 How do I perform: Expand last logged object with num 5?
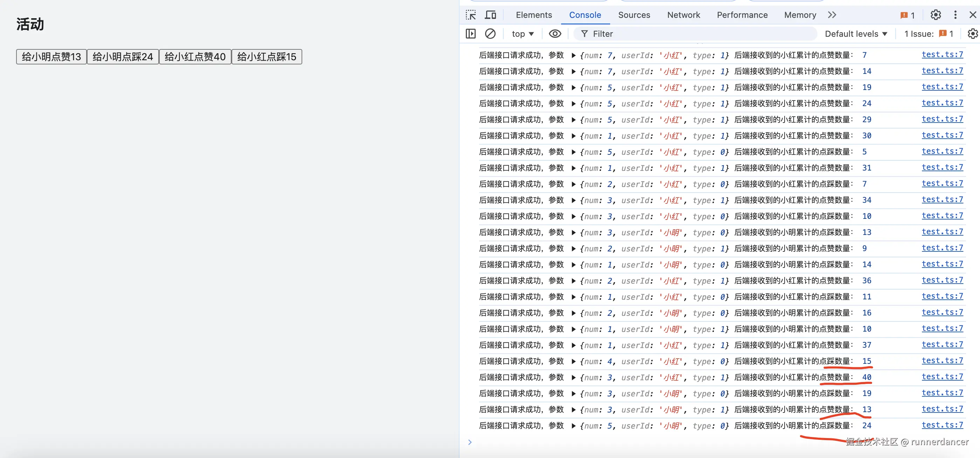coord(574,426)
